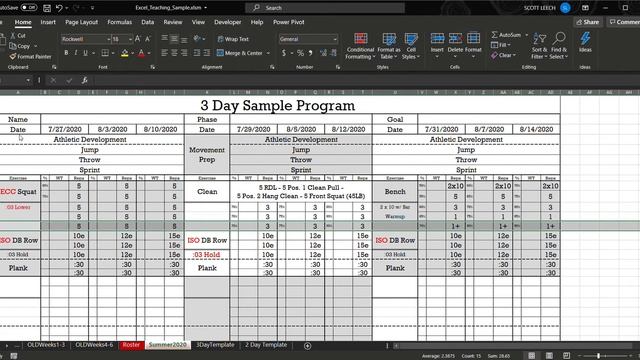Screen dimensions: 640x360
Task: Expand the Merge & Center dropdown arrow
Action: (268, 53)
